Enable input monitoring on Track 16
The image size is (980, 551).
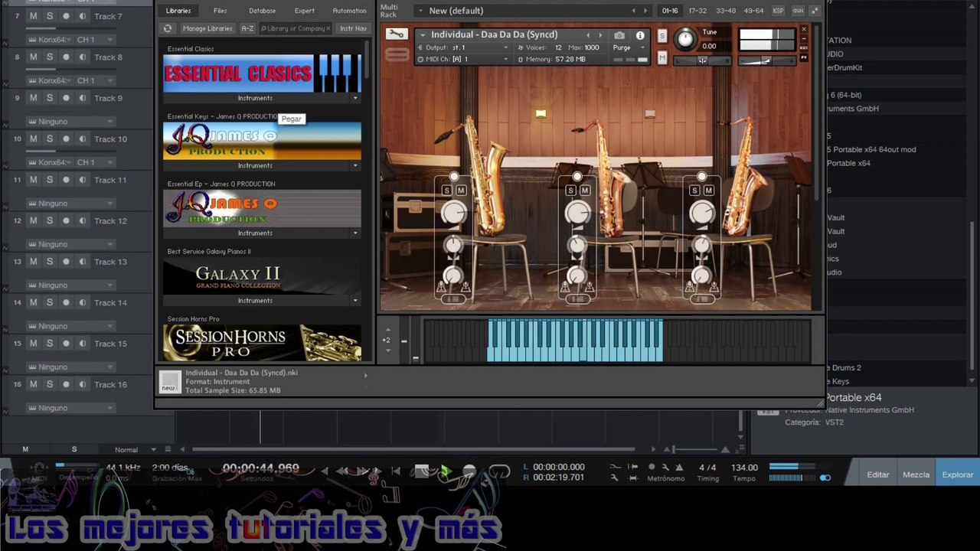click(82, 384)
